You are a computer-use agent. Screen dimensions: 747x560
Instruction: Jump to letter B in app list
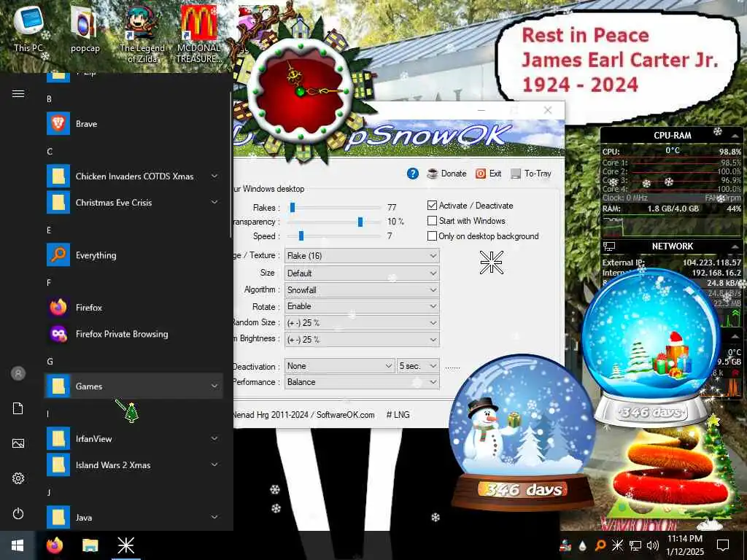[x=49, y=99]
